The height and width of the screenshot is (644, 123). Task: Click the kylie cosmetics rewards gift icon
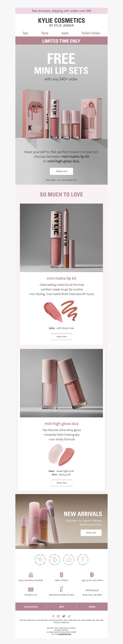tap(31, 575)
